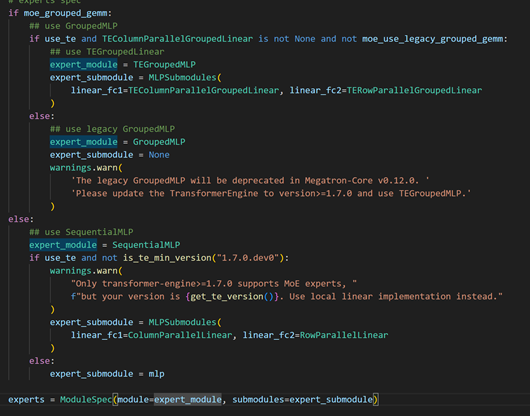Click moe_use_legacy_grouped_gemm in the if condition
The width and height of the screenshot is (530, 416).
click(x=432, y=39)
